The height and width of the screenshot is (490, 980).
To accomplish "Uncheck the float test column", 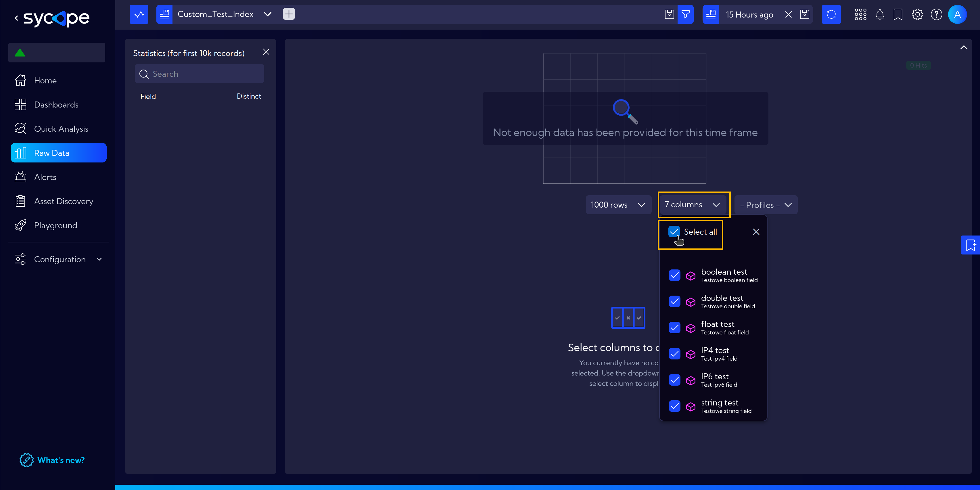I will click(x=674, y=328).
